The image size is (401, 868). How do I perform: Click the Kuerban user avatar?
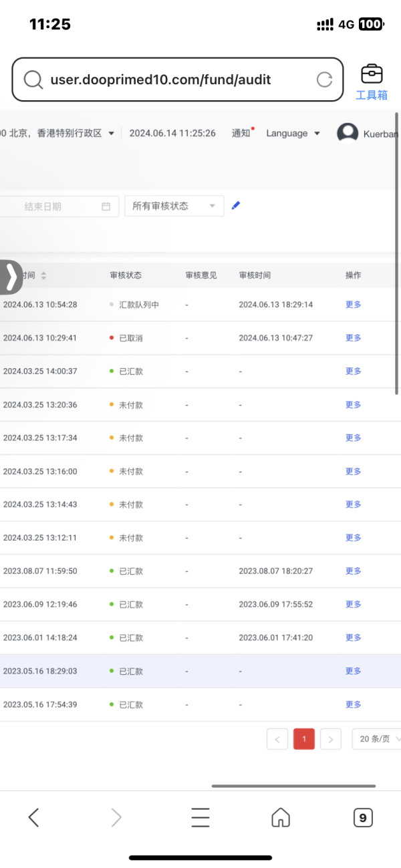pyautogui.click(x=348, y=133)
